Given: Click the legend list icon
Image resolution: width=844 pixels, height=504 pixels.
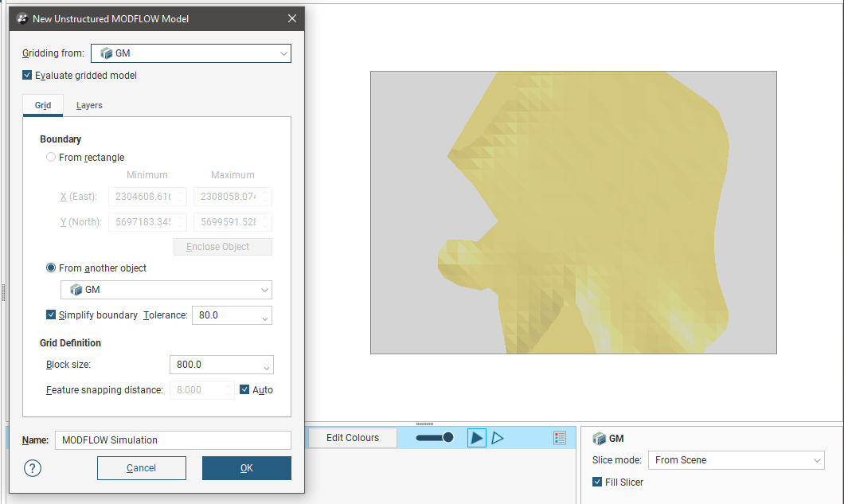Looking at the screenshot, I should [560, 438].
